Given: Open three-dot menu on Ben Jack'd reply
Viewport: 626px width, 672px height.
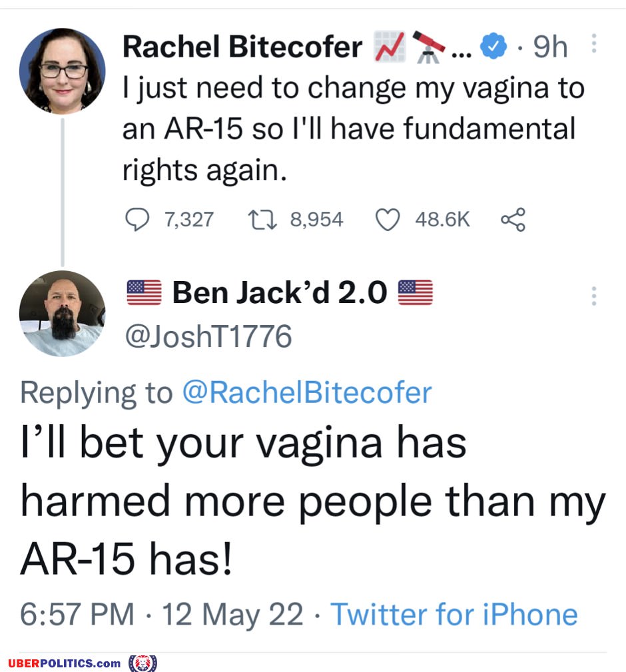Looking at the screenshot, I should point(594,295).
